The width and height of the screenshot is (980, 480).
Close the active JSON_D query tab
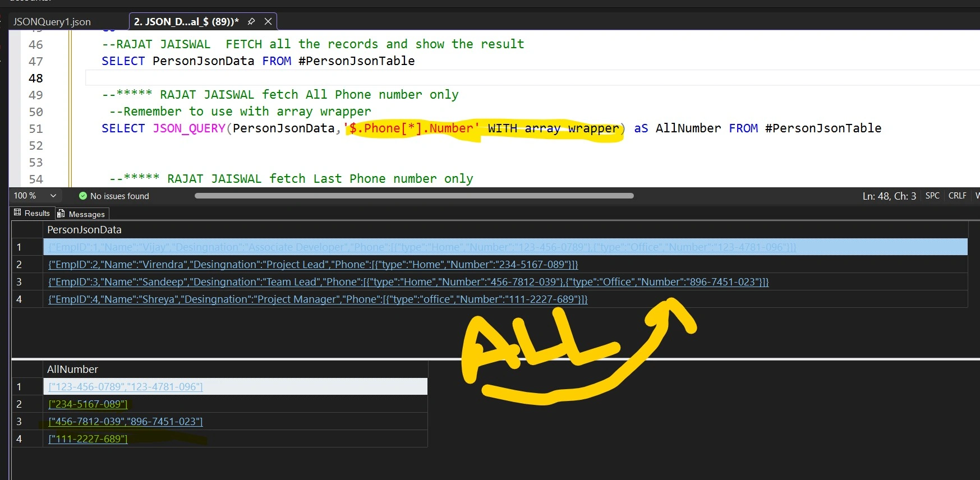268,21
